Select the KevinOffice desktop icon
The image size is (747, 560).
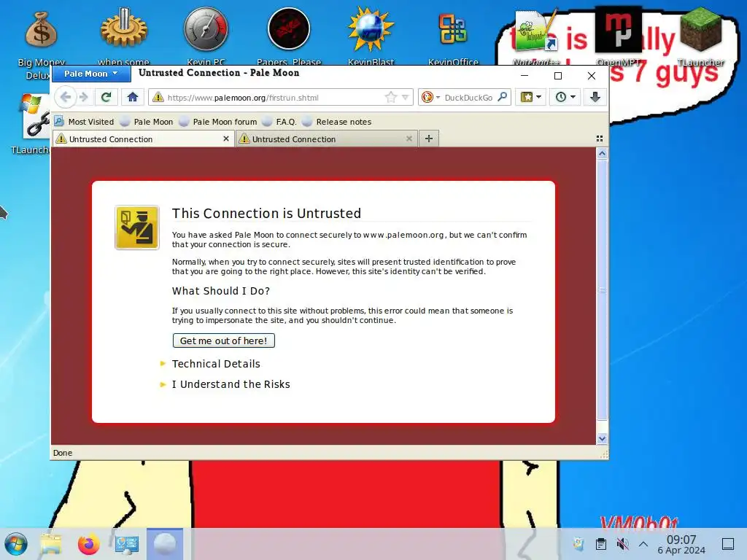[x=453, y=37]
